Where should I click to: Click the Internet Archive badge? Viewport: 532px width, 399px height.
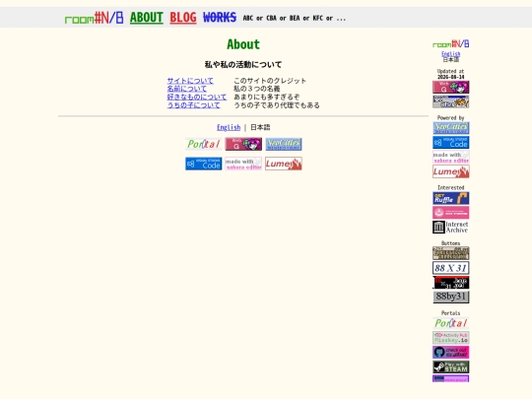[451, 228]
